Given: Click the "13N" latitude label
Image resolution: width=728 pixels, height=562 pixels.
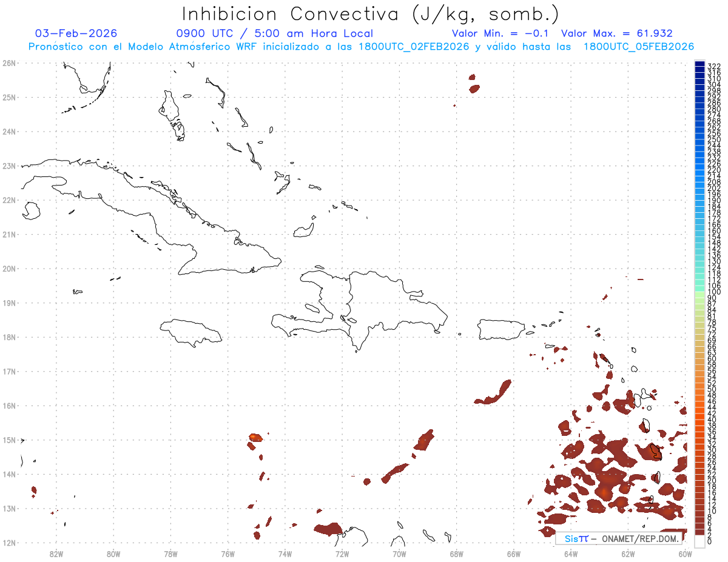Looking at the screenshot, I should click(9, 508).
